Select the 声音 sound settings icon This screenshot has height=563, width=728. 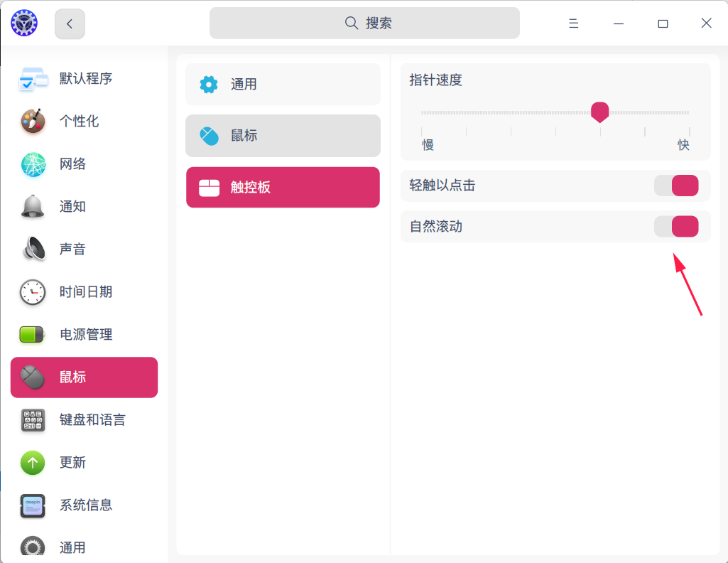click(31, 249)
